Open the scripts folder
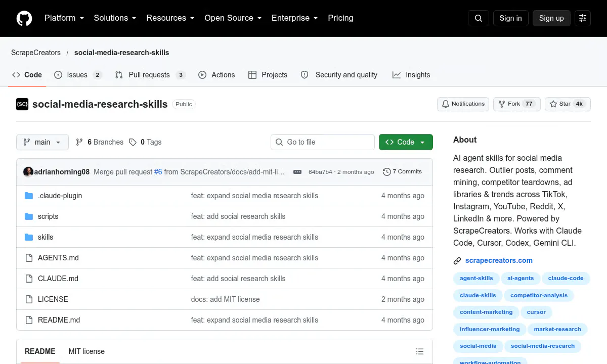 pos(48,216)
